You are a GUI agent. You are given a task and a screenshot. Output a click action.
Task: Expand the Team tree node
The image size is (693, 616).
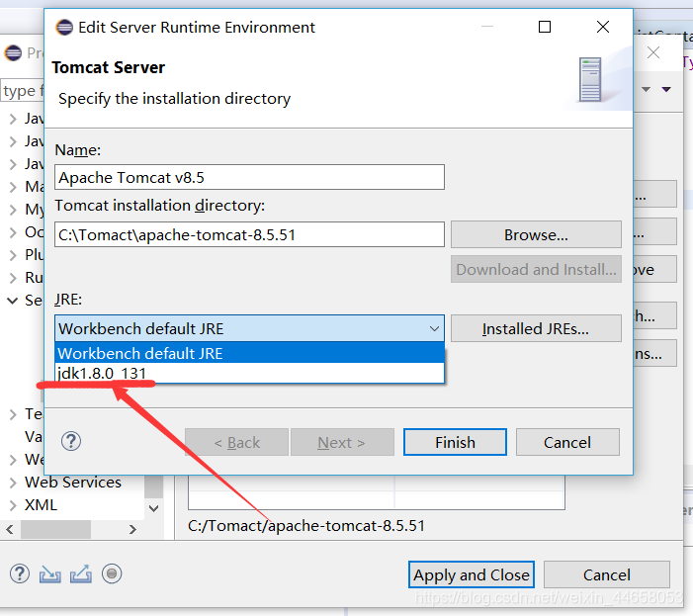click(x=13, y=414)
